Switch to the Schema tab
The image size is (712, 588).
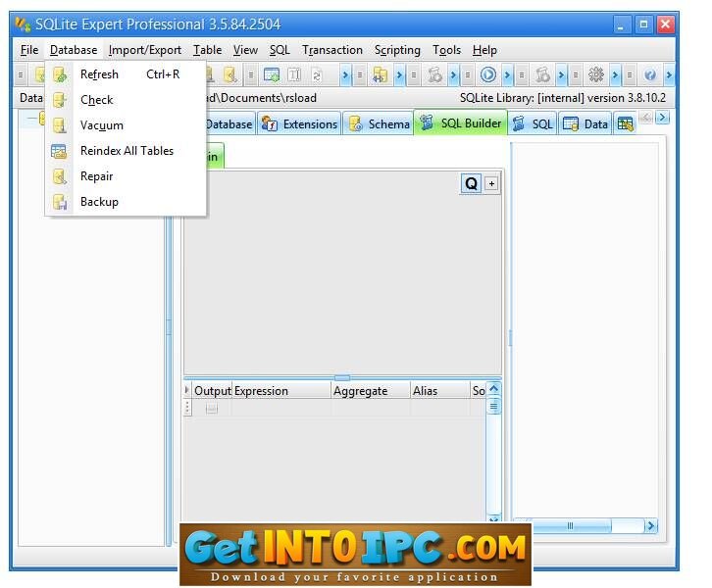tap(379, 123)
